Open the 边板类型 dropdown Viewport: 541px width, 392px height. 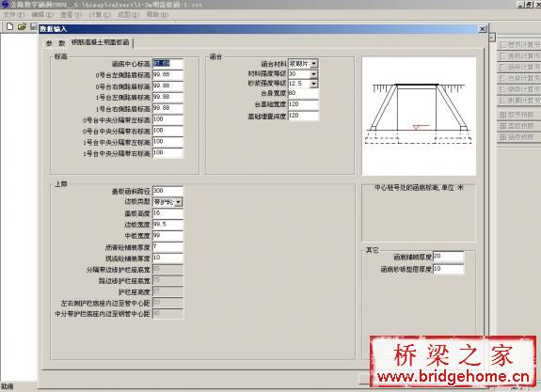pyautogui.click(x=178, y=202)
